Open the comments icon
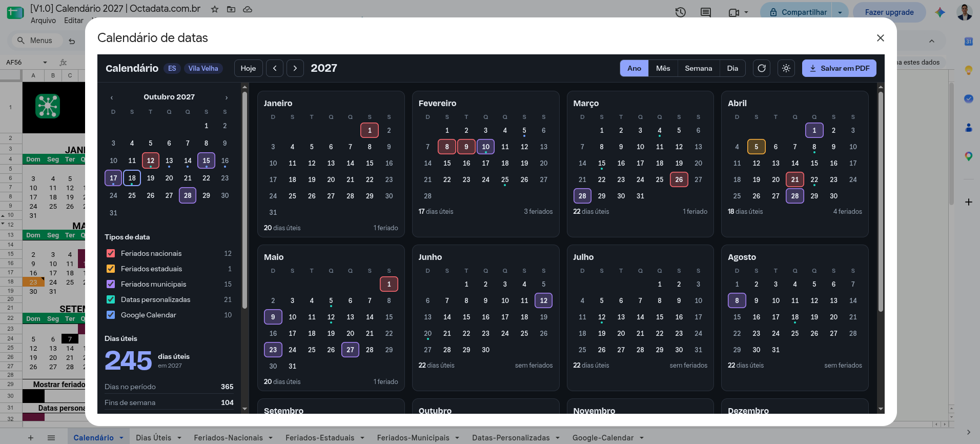 point(706,12)
